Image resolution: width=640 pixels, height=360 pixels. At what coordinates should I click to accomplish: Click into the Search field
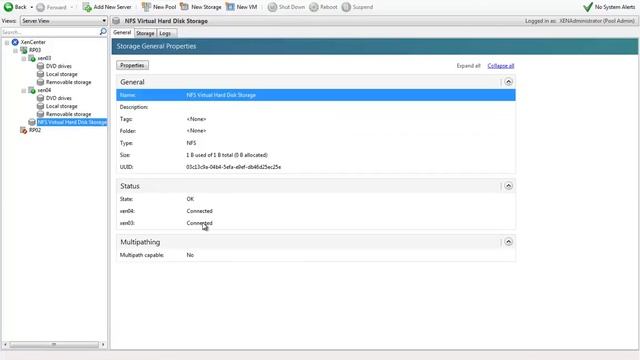pyautogui.click(x=50, y=32)
